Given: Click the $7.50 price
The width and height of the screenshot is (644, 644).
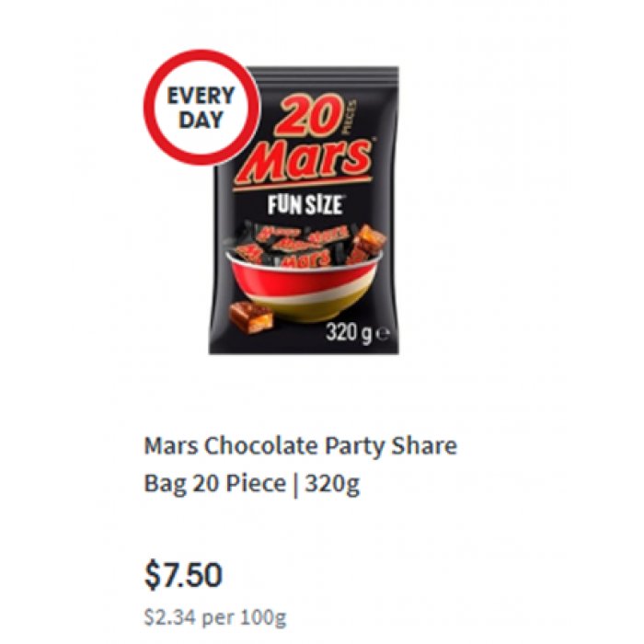Looking at the screenshot, I should point(183,574).
